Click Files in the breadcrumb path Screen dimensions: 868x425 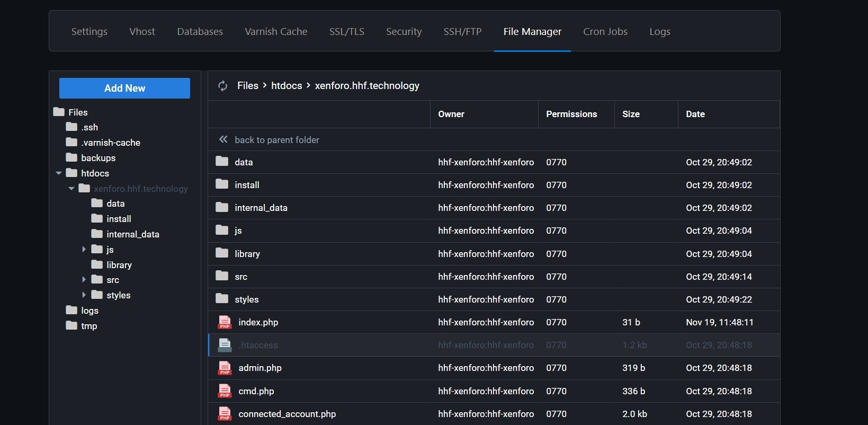[248, 85]
